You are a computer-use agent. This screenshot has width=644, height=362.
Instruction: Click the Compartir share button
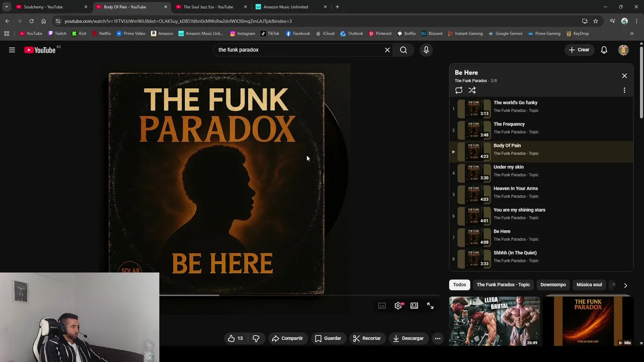[x=287, y=338]
